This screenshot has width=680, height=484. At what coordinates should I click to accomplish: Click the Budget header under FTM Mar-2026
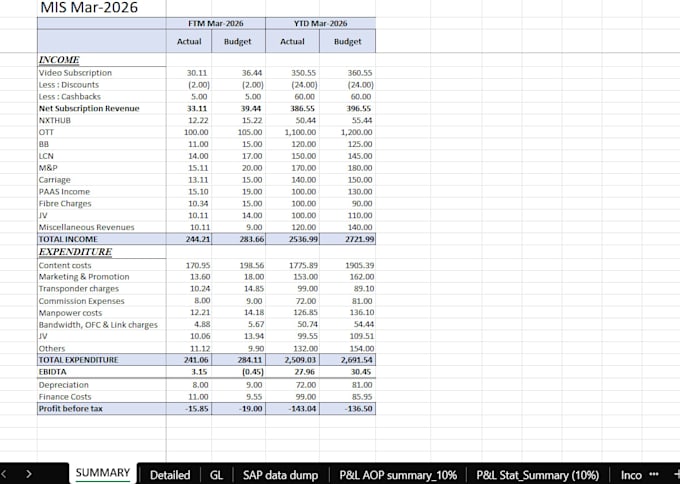[238, 41]
